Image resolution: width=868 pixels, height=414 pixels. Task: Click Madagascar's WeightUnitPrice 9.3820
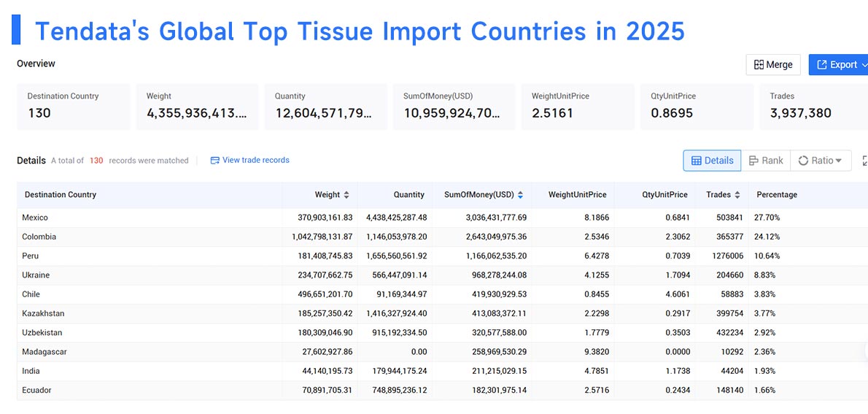(596, 351)
